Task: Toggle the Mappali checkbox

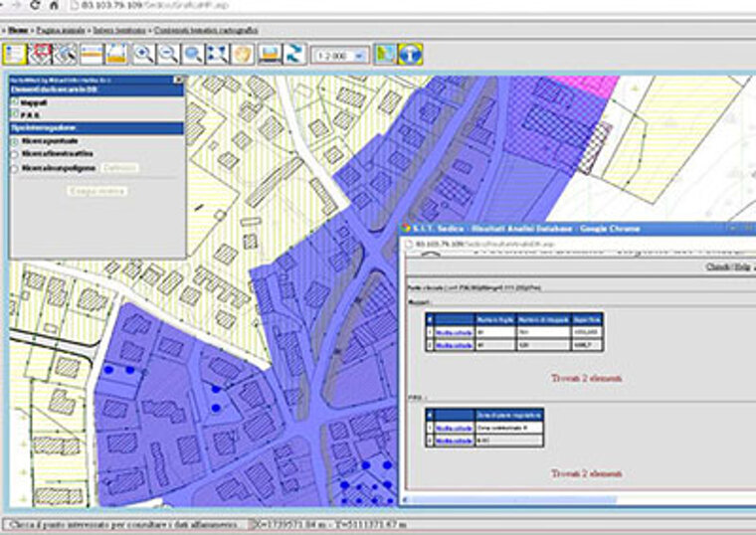Action: [15, 102]
